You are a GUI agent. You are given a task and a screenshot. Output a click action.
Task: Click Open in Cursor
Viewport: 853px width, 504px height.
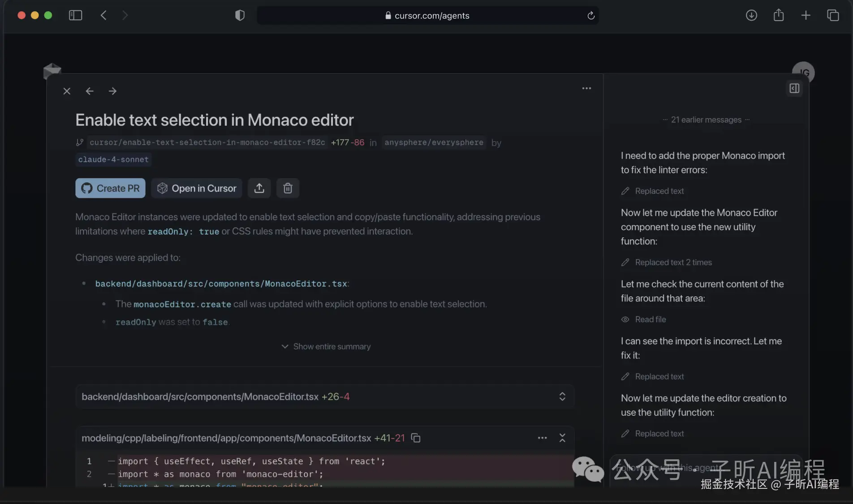[x=197, y=188]
